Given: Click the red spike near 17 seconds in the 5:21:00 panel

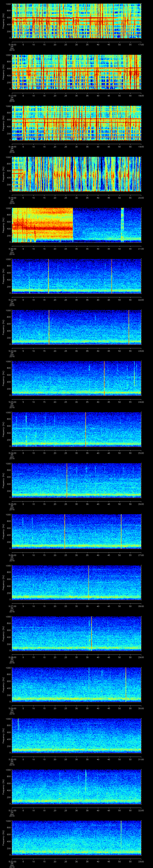Looking at the screenshot, I should pyautogui.click(x=48, y=276).
